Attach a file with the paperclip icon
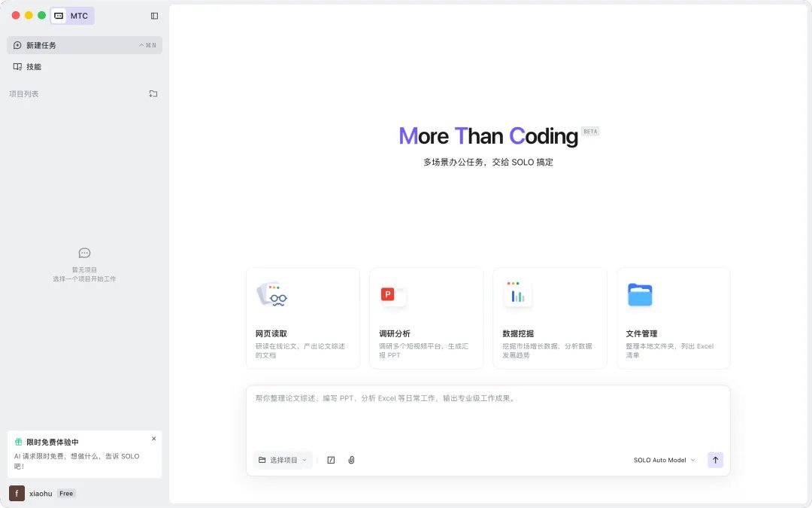This screenshot has width=812, height=508. click(x=351, y=460)
